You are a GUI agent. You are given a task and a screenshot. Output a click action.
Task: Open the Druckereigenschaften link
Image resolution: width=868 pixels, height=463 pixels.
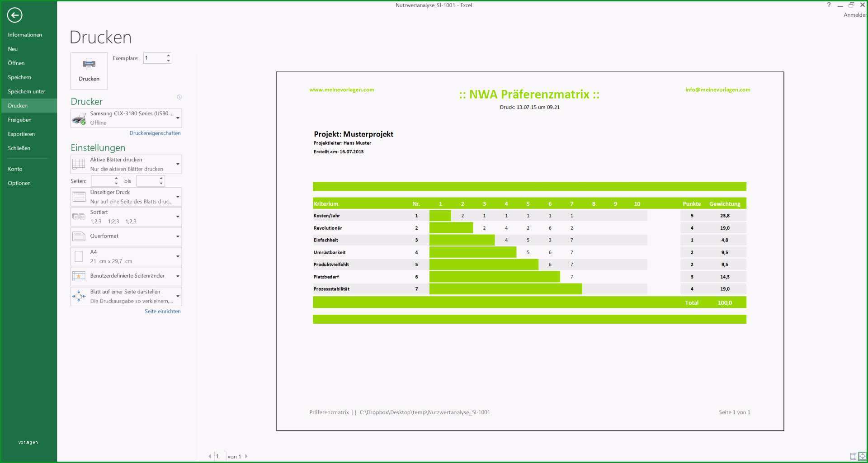pyautogui.click(x=155, y=133)
